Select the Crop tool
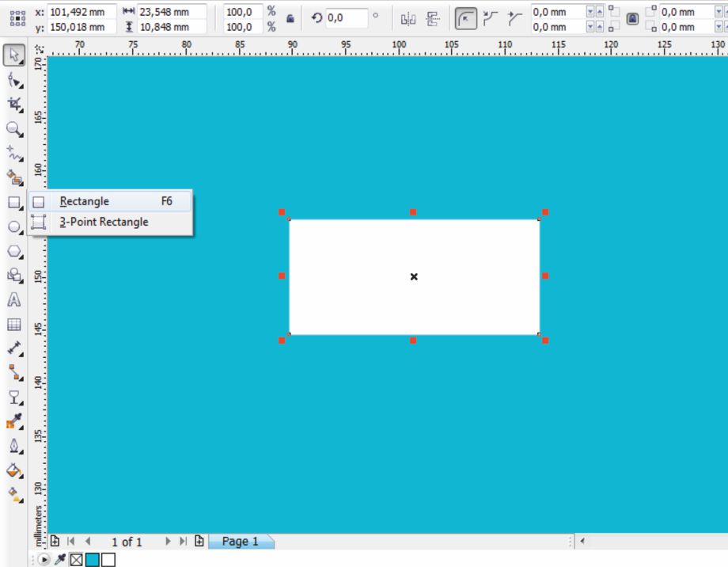Screen dimensions: 728x567 15,104
